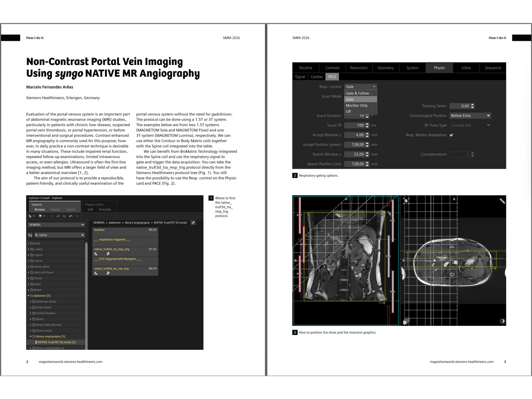Open the Geometry tab
The width and height of the screenshot is (532, 399).
click(x=386, y=68)
